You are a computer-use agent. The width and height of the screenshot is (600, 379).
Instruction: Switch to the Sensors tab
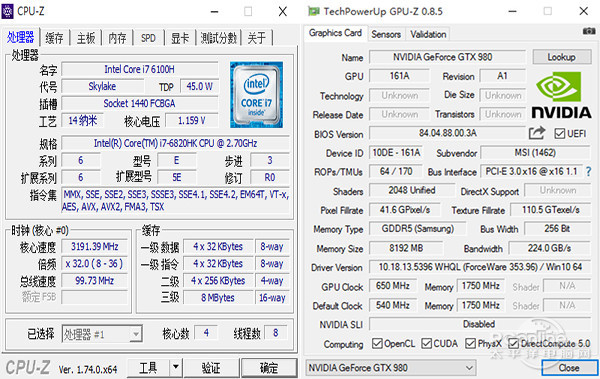[x=386, y=34]
